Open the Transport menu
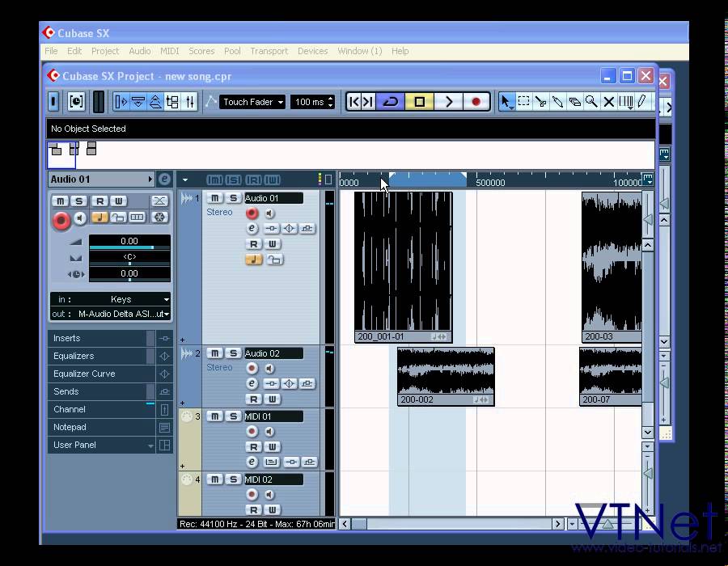728x566 pixels. point(269,51)
